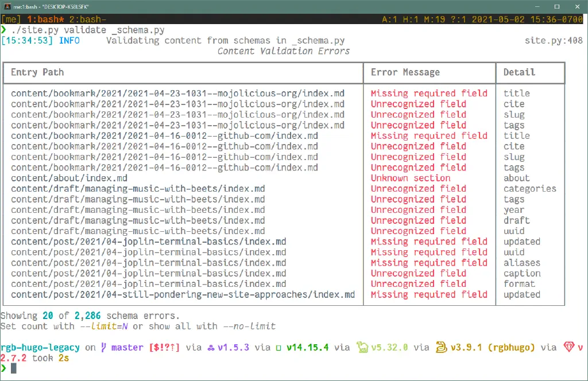The width and height of the screenshot is (588, 381).
Task: Click the package icon before v1.5.3
Action: tap(211, 348)
